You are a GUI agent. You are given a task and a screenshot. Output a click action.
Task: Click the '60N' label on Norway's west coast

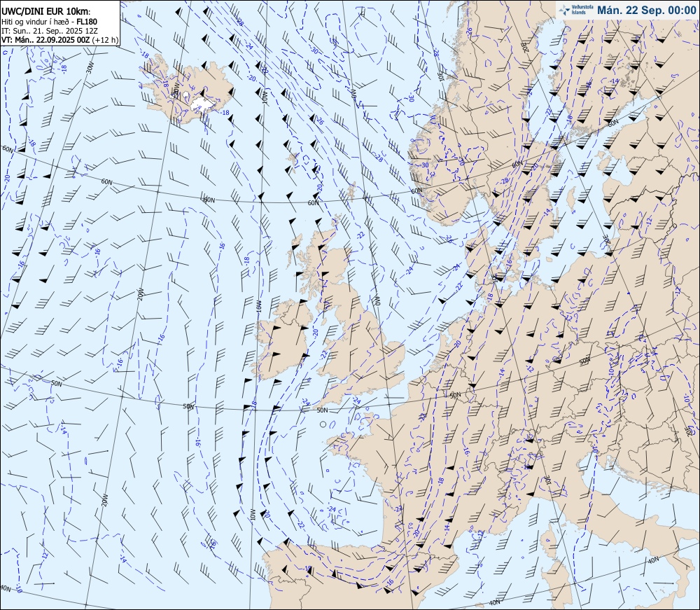point(416,190)
